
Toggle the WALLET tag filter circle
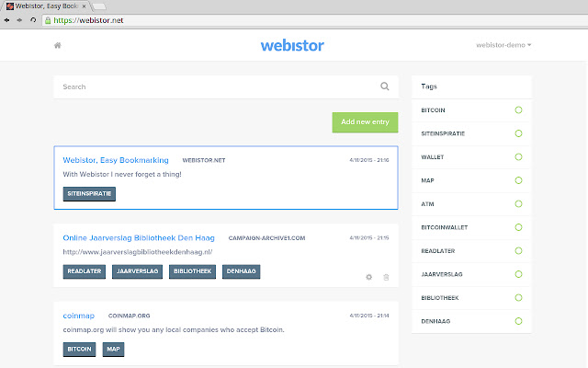pos(518,157)
